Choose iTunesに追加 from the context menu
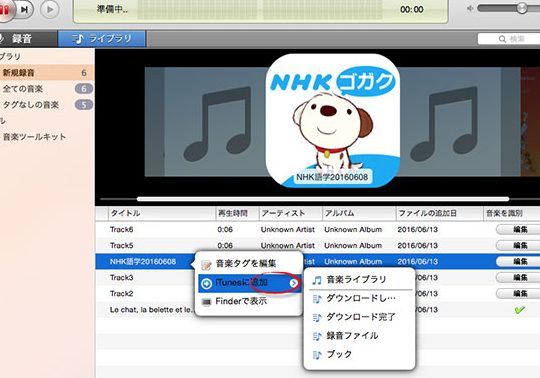540x378 pixels. [250, 283]
